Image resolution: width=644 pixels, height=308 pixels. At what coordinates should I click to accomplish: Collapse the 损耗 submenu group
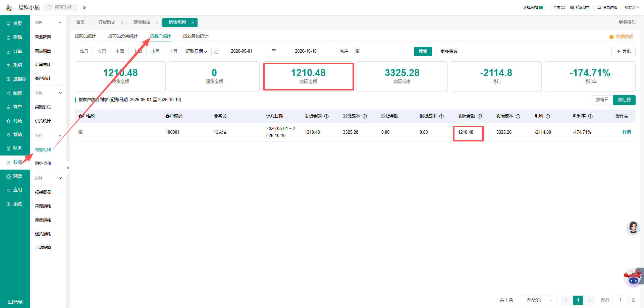click(x=60, y=178)
